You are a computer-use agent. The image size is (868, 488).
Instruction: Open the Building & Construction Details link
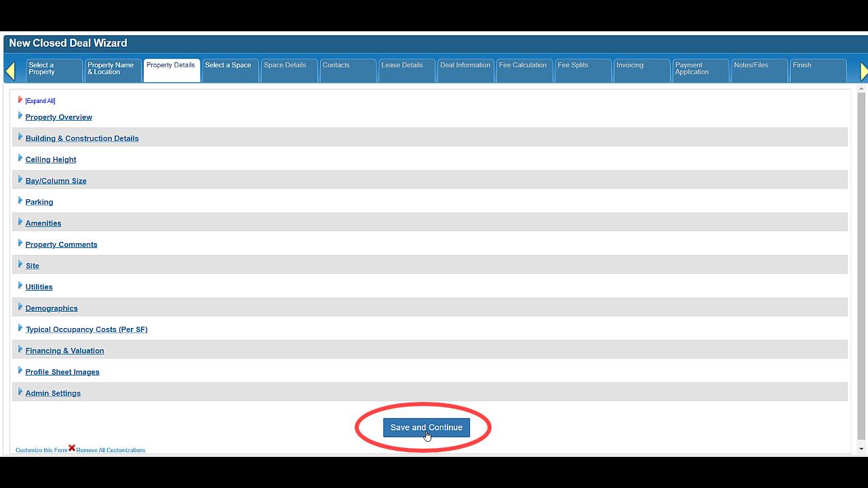(82, 138)
